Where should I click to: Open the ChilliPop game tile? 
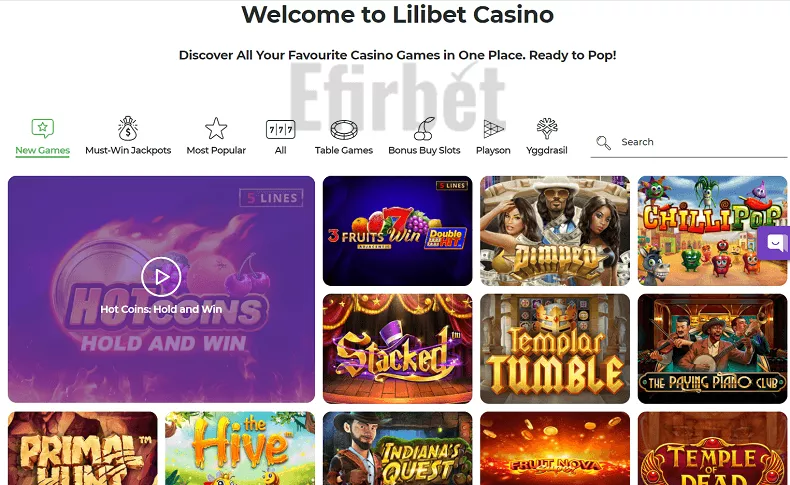coord(712,231)
